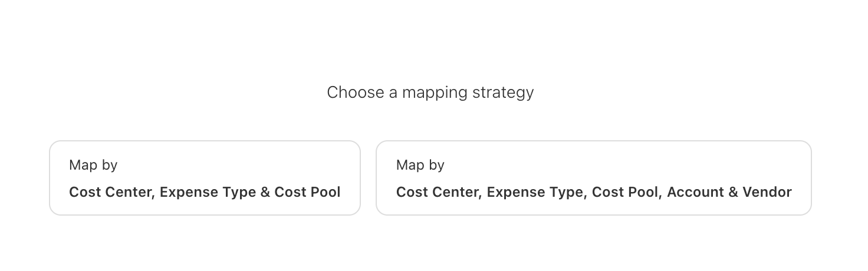The height and width of the screenshot is (271, 868).
Task: Click the 'Choose a mapping strategy' heading
Action: [x=430, y=92]
